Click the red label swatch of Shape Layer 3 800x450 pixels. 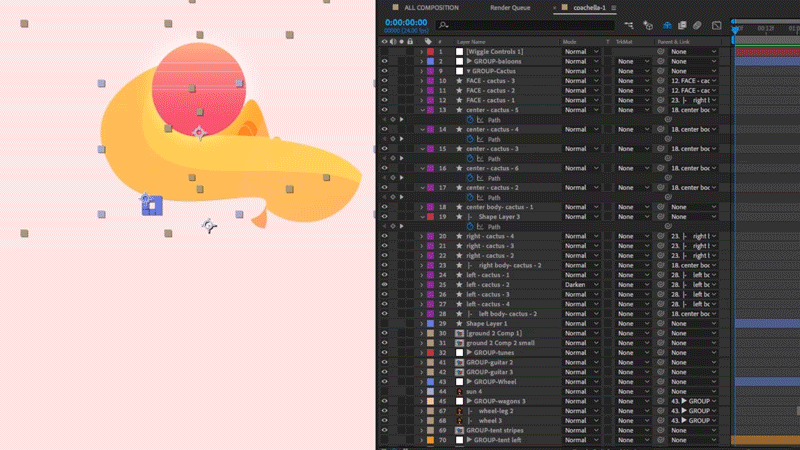tap(430, 217)
